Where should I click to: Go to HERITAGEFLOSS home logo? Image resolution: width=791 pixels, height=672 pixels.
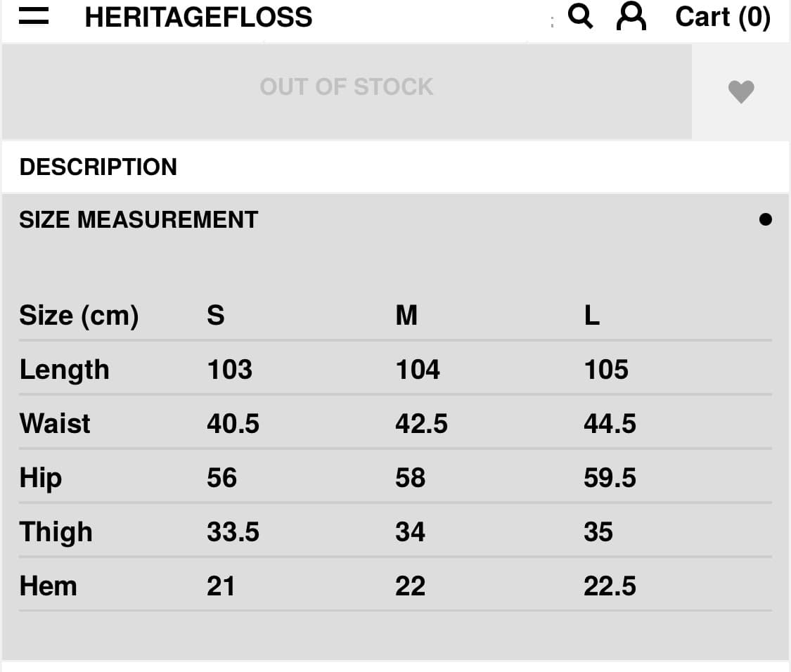click(198, 17)
